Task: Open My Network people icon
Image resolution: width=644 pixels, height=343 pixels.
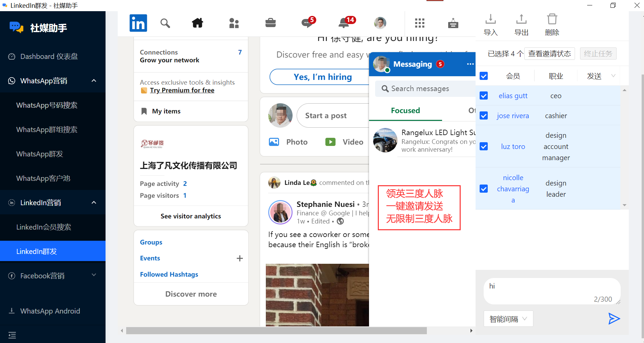Action: 234,23
